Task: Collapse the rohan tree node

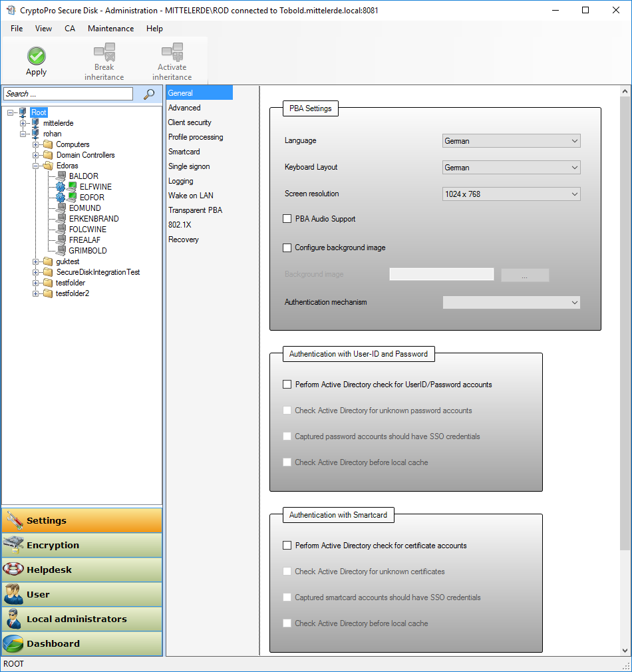Action: (23, 134)
